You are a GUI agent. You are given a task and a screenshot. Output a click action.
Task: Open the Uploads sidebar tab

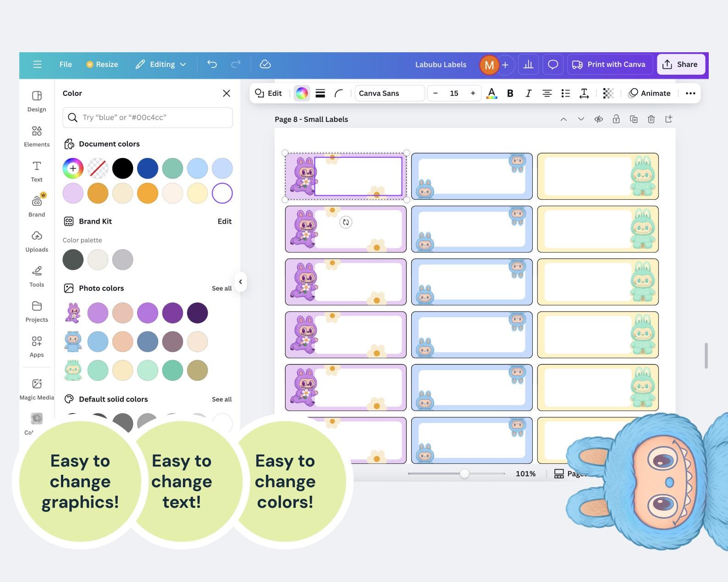click(37, 242)
